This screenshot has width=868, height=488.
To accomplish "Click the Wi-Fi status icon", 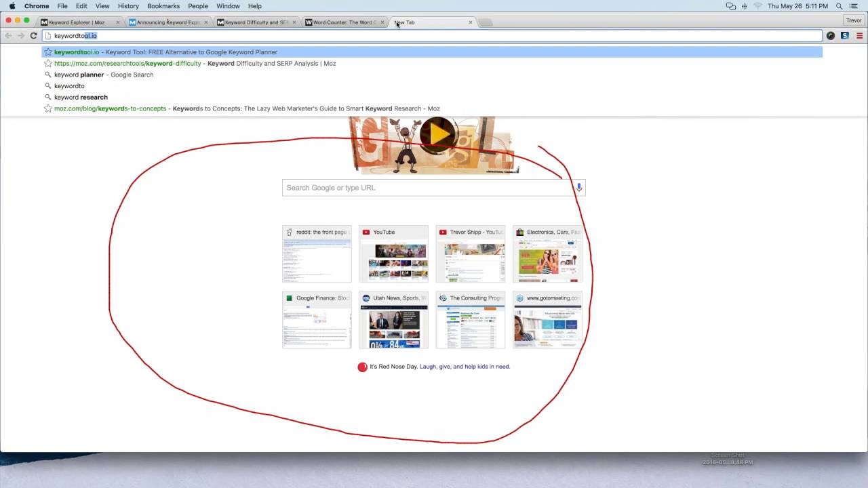I will [757, 6].
